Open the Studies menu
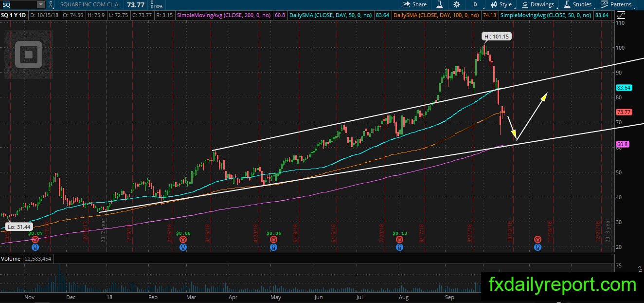 pyautogui.click(x=578, y=4)
